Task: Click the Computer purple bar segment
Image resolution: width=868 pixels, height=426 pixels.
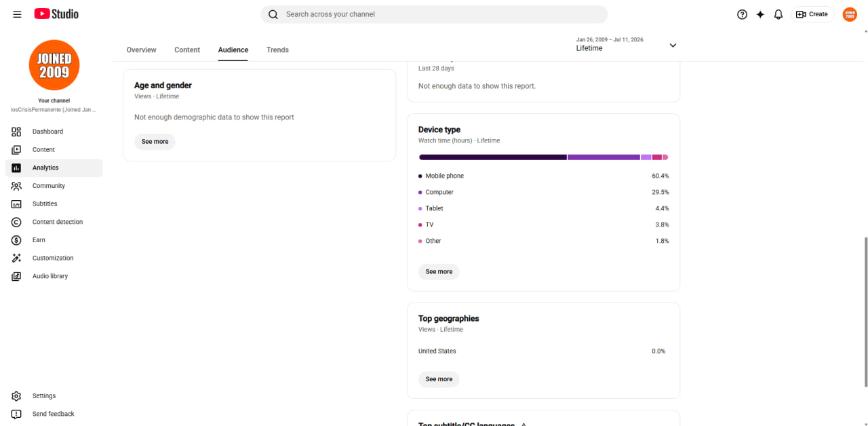Action: coord(604,157)
